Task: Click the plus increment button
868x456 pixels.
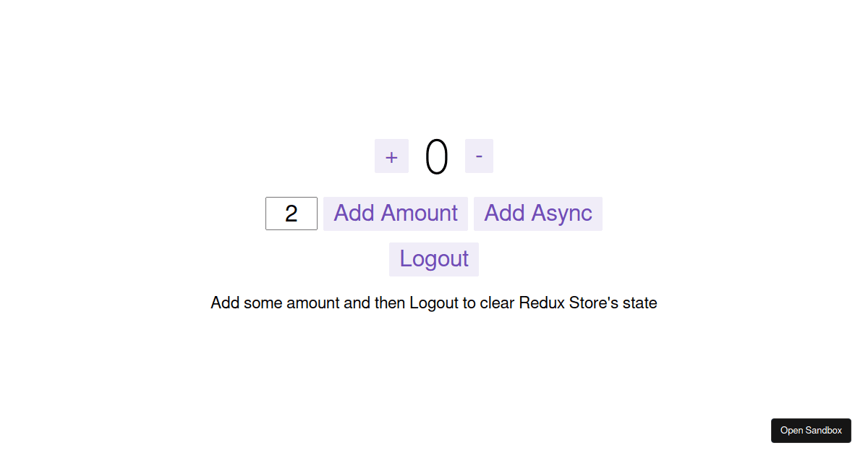Action: [x=391, y=156]
